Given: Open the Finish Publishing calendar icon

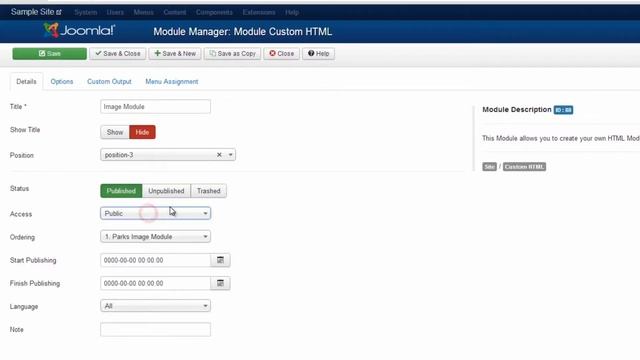Looking at the screenshot, I should 220,283.
